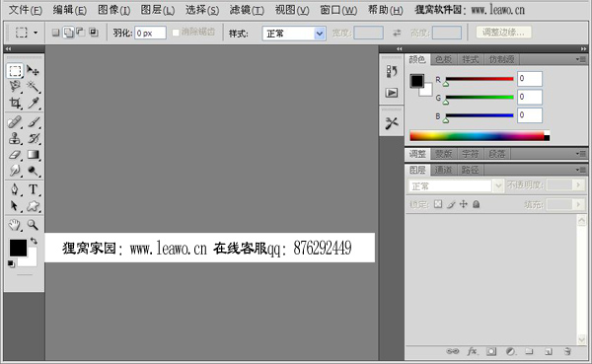The width and height of the screenshot is (592, 364).
Task: Select the Crop tool
Action: point(15,103)
